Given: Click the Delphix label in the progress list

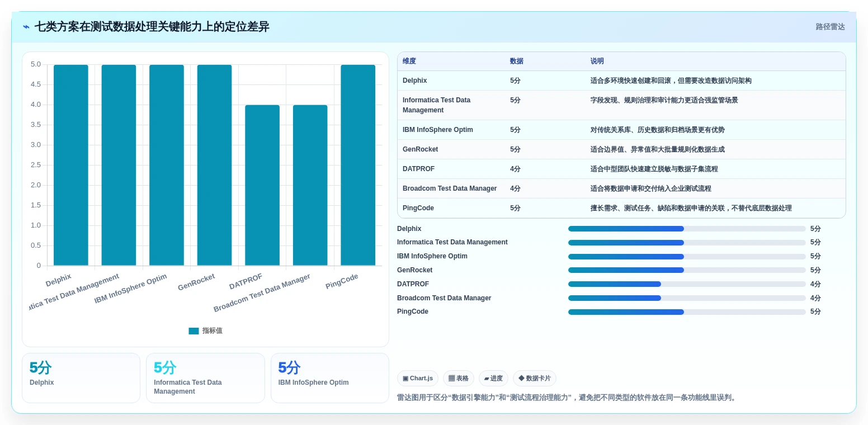Looking at the screenshot, I should coord(409,229).
